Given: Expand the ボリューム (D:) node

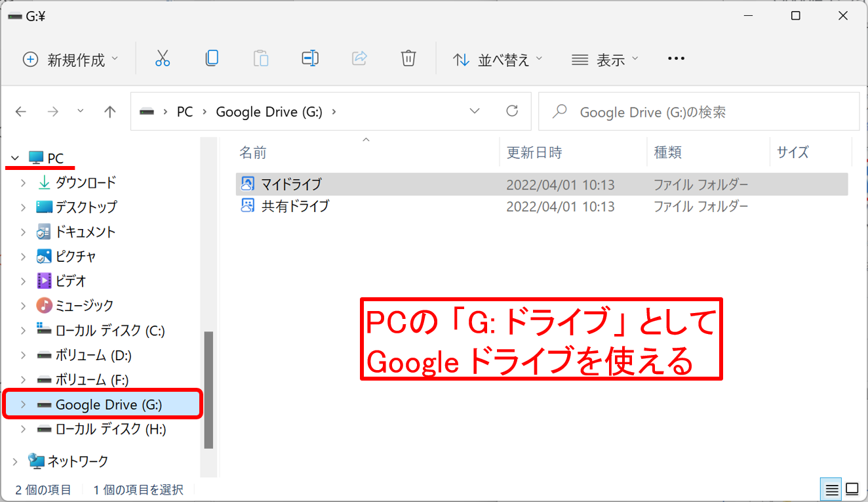Looking at the screenshot, I should [x=23, y=355].
